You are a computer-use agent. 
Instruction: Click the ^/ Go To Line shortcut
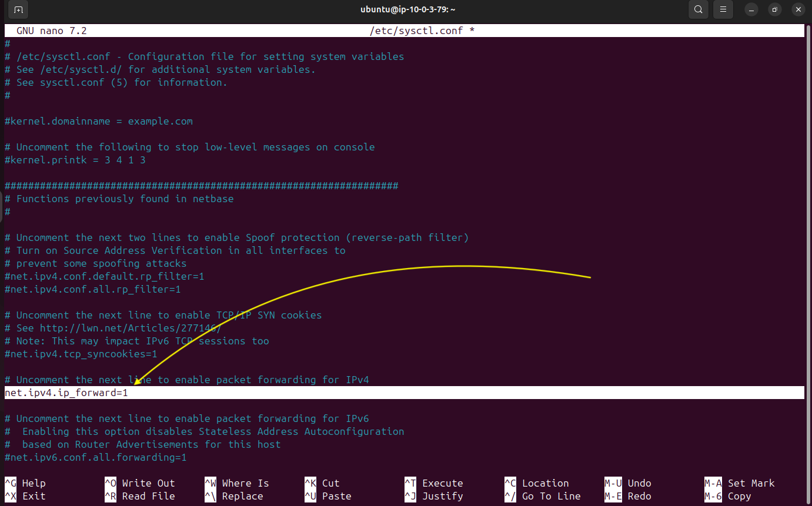[x=542, y=496]
